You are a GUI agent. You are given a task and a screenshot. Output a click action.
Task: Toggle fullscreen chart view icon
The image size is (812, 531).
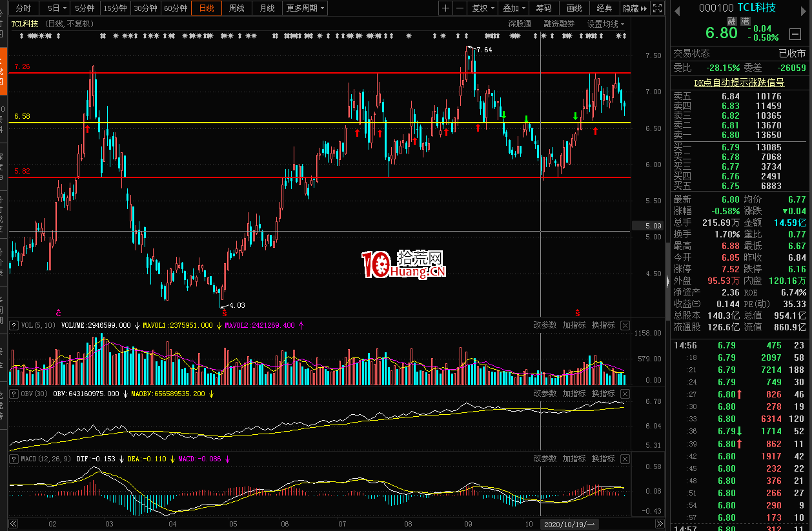click(x=657, y=8)
